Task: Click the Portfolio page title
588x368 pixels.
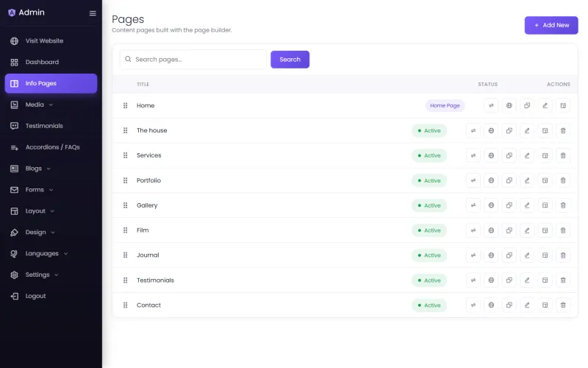Action: [x=148, y=180]
